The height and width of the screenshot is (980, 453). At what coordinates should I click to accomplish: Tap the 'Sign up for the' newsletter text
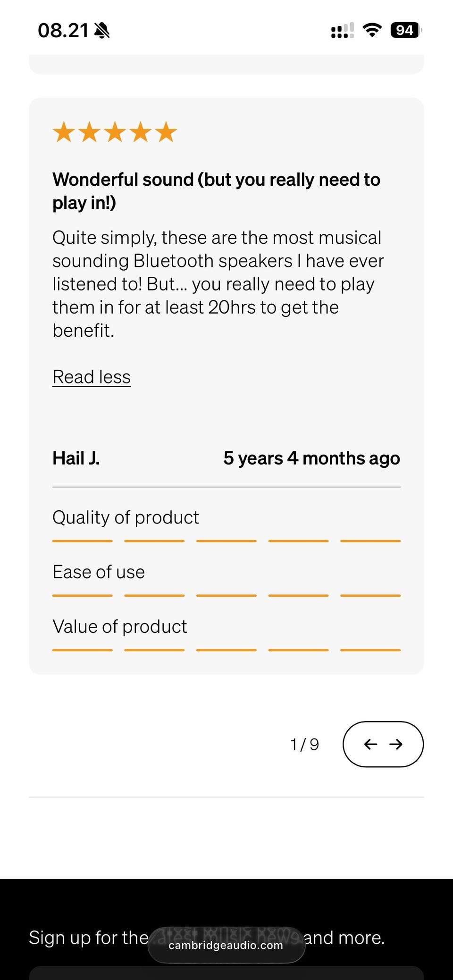(x=89, y=938)
